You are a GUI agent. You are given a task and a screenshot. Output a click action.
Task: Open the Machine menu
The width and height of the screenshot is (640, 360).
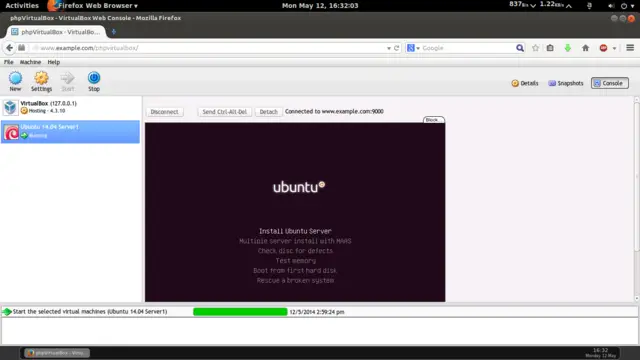(30, 62)
